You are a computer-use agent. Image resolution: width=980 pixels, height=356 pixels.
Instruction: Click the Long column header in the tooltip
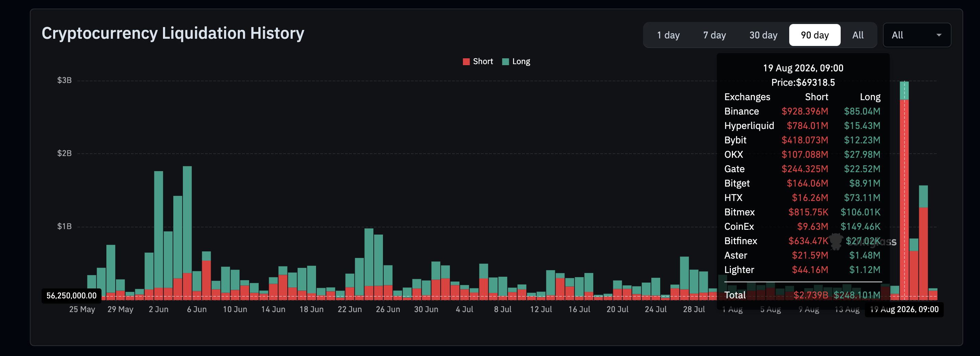[x=870, y=97]
